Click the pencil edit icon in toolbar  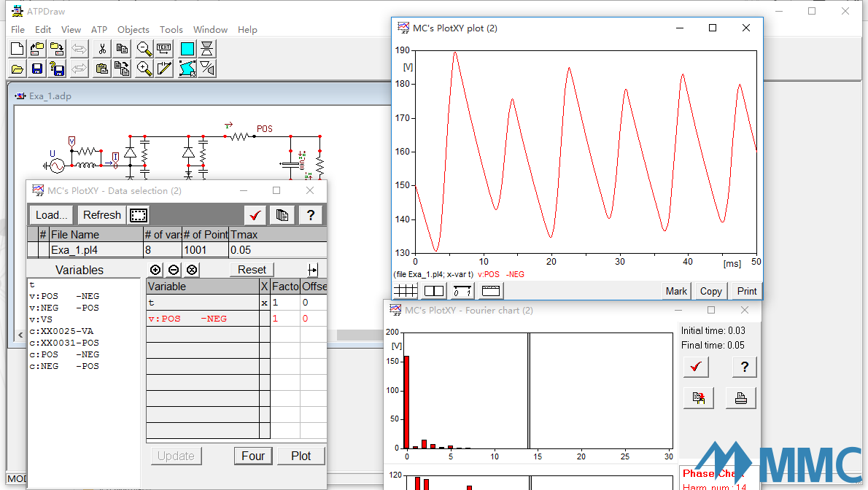pyautogui.click(x=164, y=69)
